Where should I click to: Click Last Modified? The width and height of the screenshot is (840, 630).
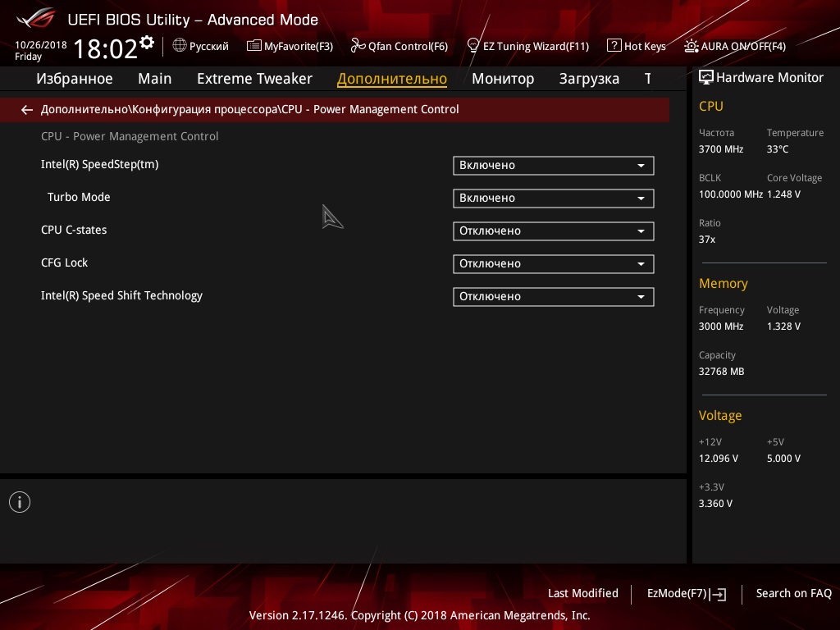(x=583, y=594)
